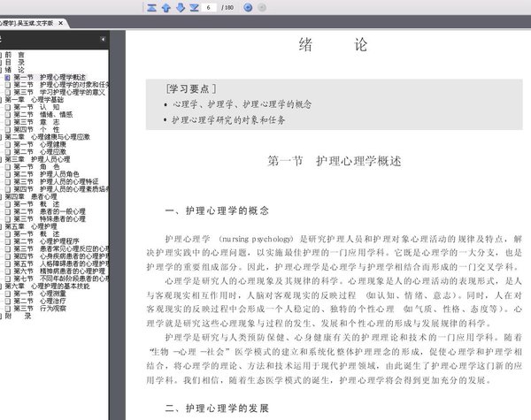Open chapter bookmark 第五章 心理护理
The width and height of the screenshot is (531, 420).
coord(31,226)
